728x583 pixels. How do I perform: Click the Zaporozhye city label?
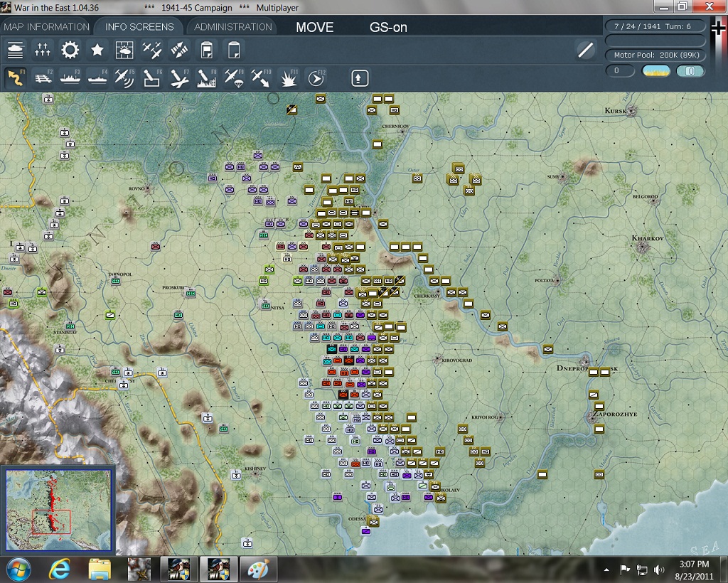click(x=615, y=414)
